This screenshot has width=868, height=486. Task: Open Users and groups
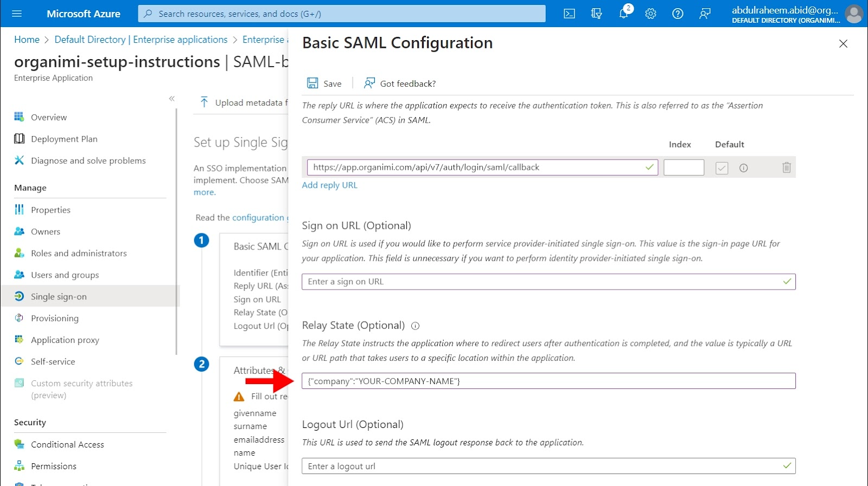(x=65, y=275)
